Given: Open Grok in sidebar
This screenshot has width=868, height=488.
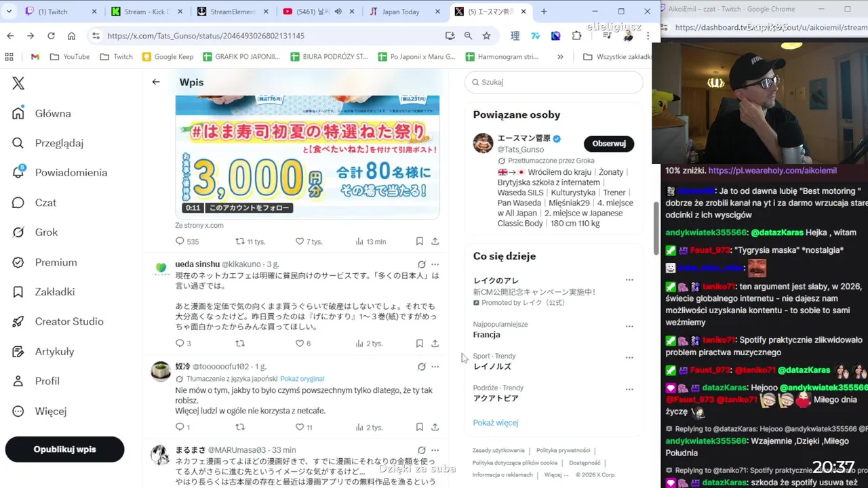Looking at the screenshot, I should [x=35, y=232].
